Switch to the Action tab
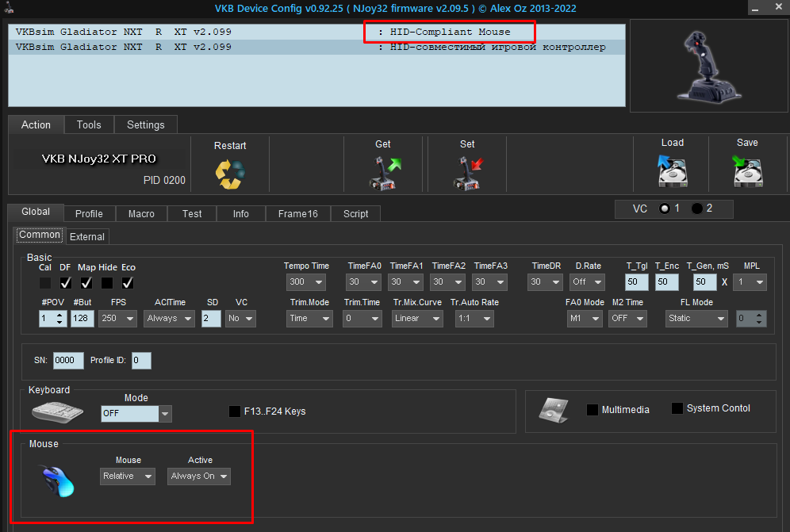 coord(36,125)
